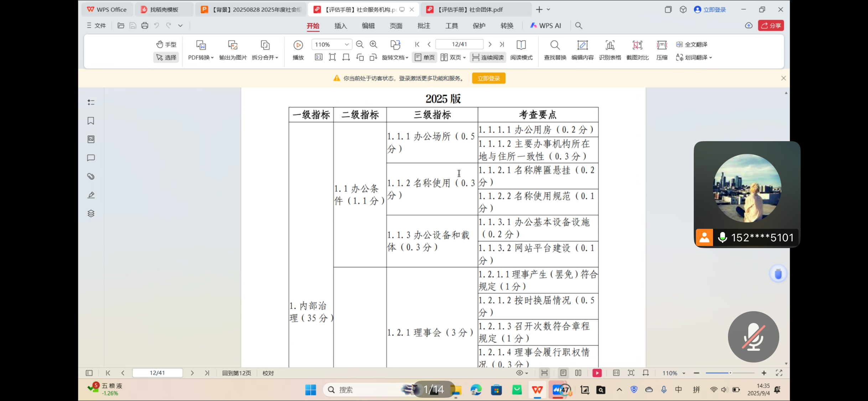Click the print icon in quick toolbar
The width and height of the screenshot is (868, 401).
pyautogui.click(x=145, y=26)
